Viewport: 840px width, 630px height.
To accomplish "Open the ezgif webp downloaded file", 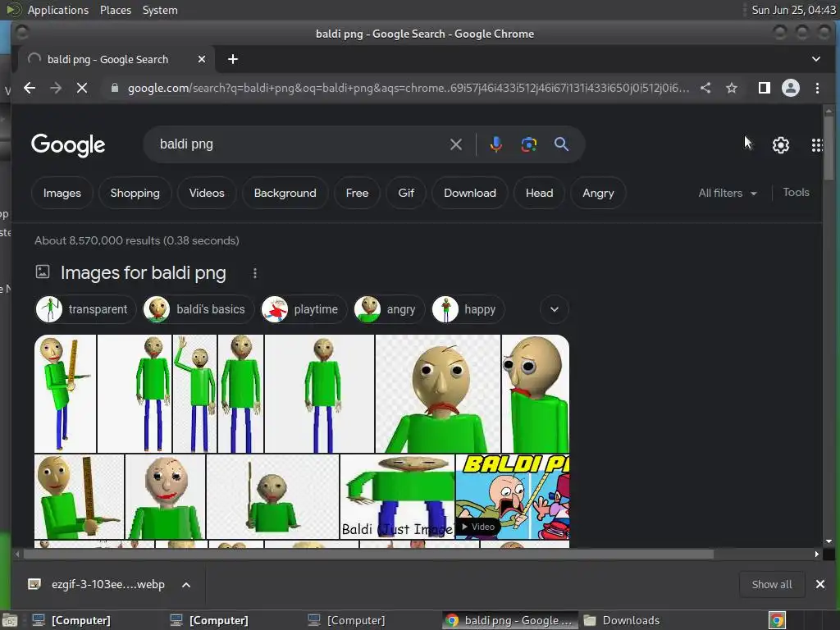I will pos(98,584).
